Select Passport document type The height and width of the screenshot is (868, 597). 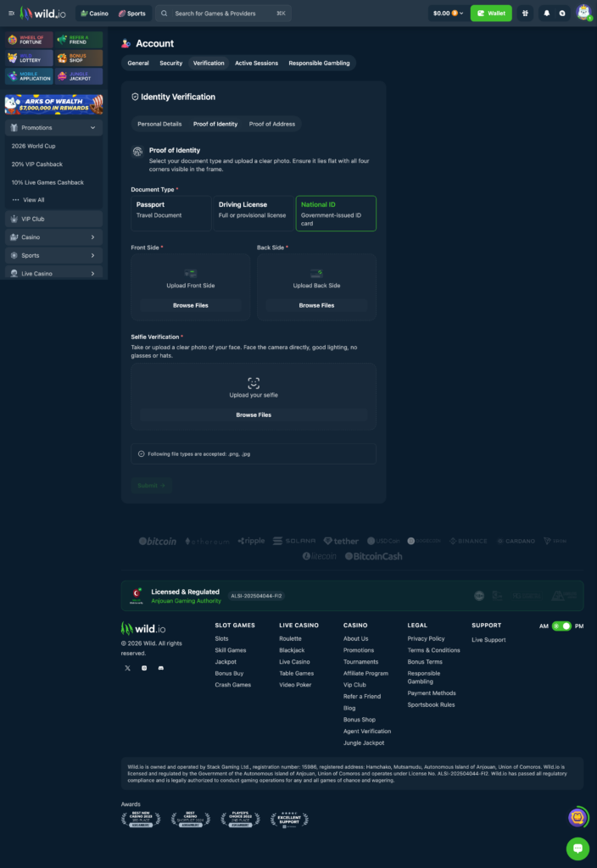click(171, 213)
